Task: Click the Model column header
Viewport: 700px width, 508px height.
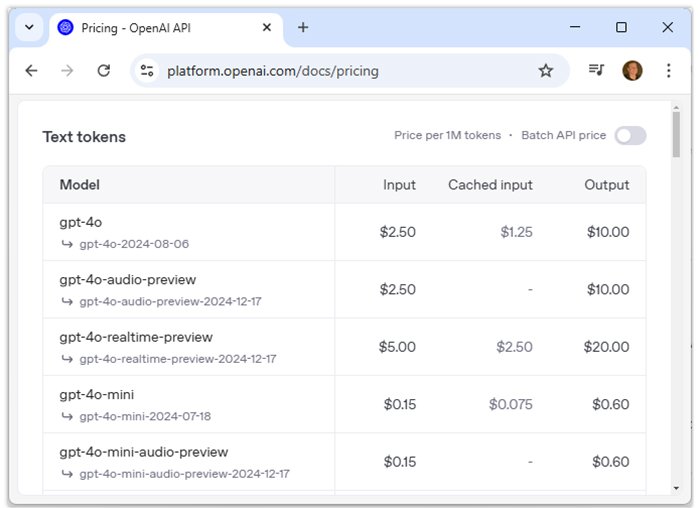Action: point(79,185)
